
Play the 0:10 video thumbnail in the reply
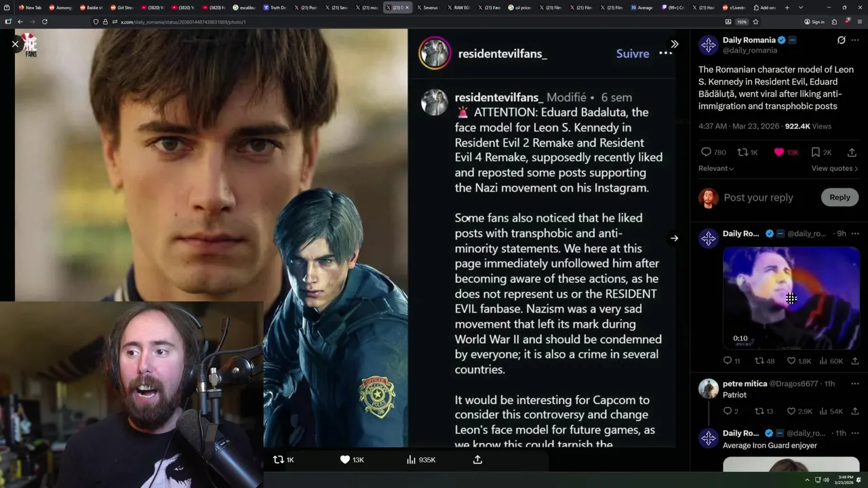pos(791,298)
